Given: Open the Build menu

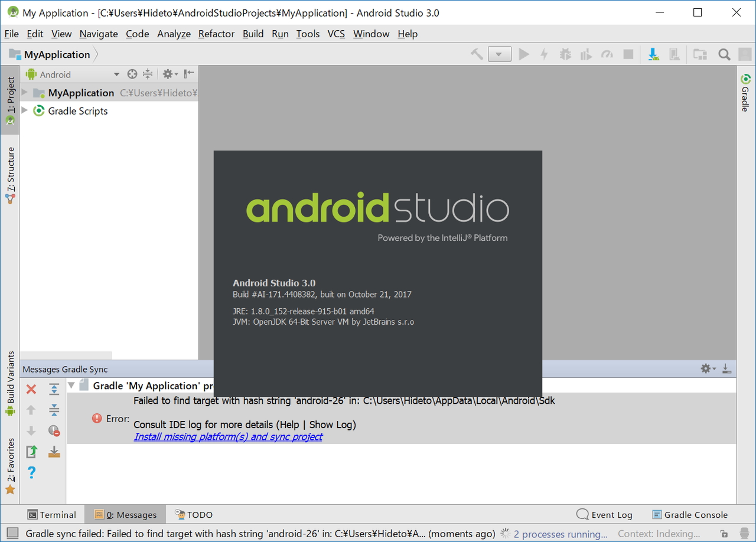Looking at the screenshot, I should pos(253,34).
